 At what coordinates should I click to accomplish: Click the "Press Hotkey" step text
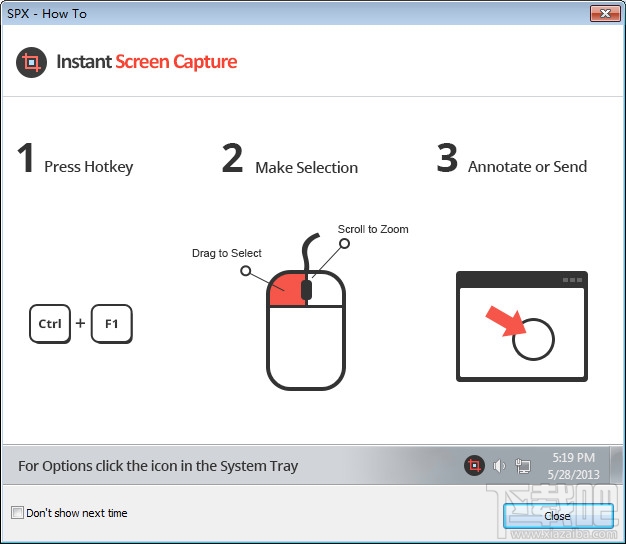tap(89, 167)
